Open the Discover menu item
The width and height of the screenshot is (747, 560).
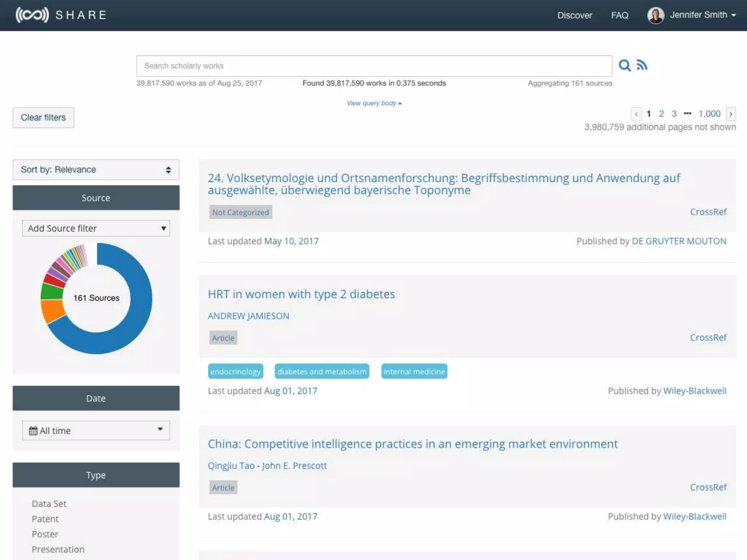click(574, 15)
